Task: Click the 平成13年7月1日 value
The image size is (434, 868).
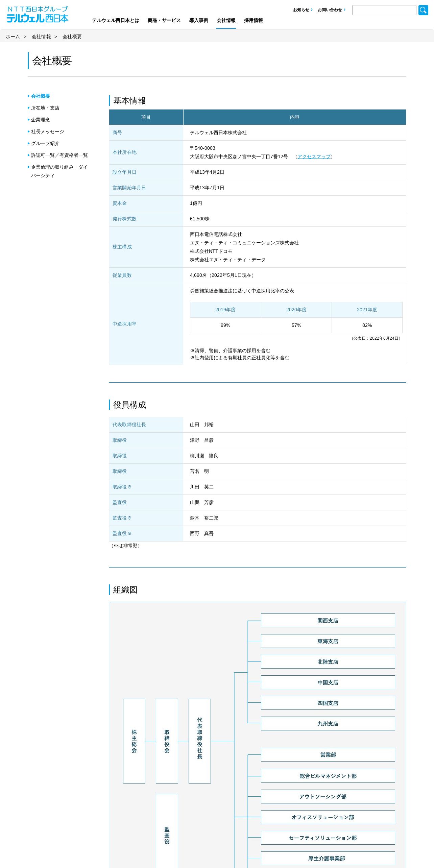Action: pyautogui.click(x=207, y=188)
